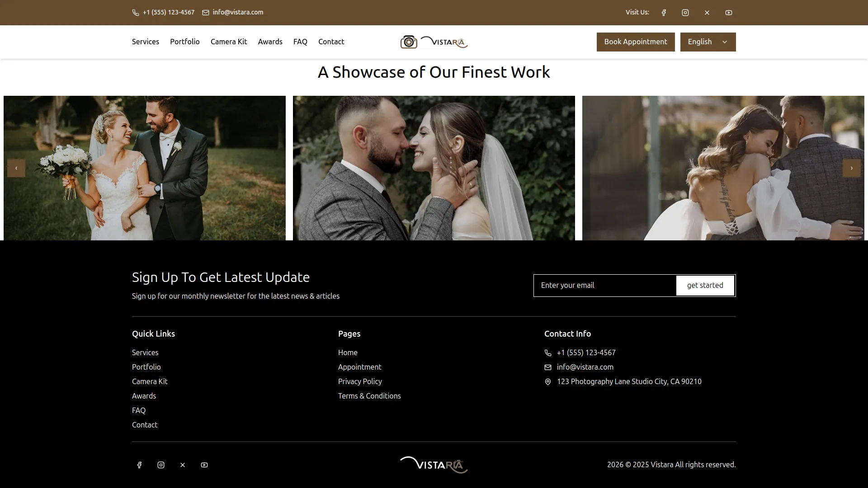Click the X icon in header

coord(707,13)
